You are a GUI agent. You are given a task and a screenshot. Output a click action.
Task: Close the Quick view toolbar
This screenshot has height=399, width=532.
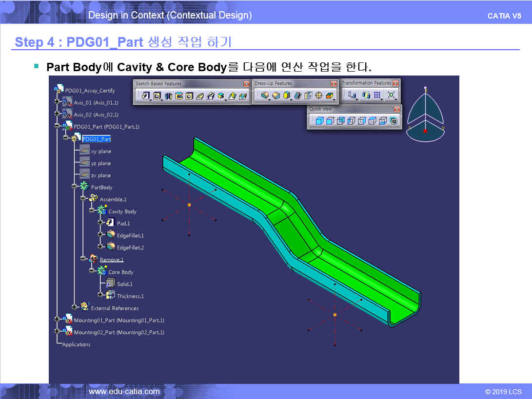pos(396,109)
